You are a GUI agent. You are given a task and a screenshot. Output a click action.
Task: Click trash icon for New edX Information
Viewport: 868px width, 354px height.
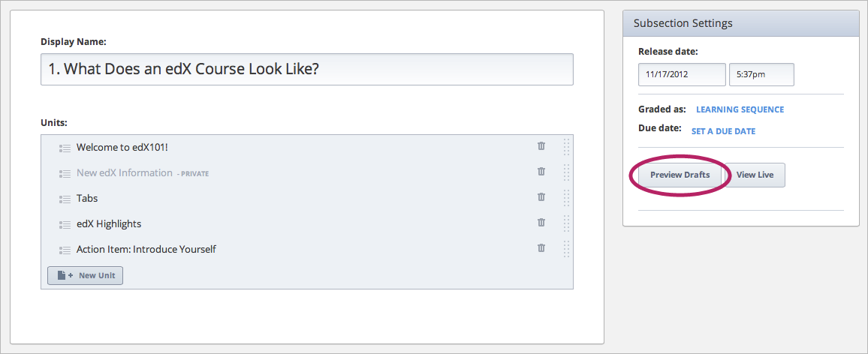pos(541,172)
